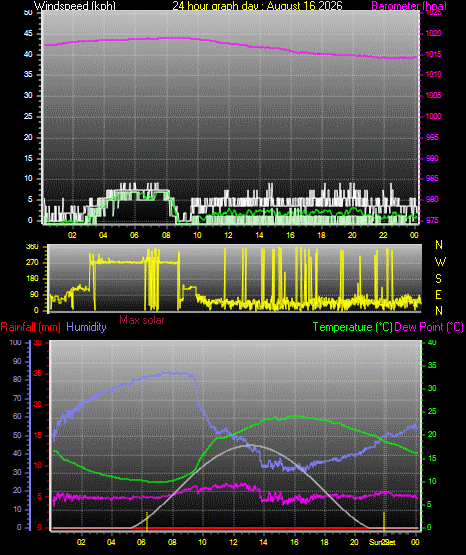The image size is (466, 555).
Task: Click the 990 barometer axis value
Action: pyautogui.click(x=432, y=158)
